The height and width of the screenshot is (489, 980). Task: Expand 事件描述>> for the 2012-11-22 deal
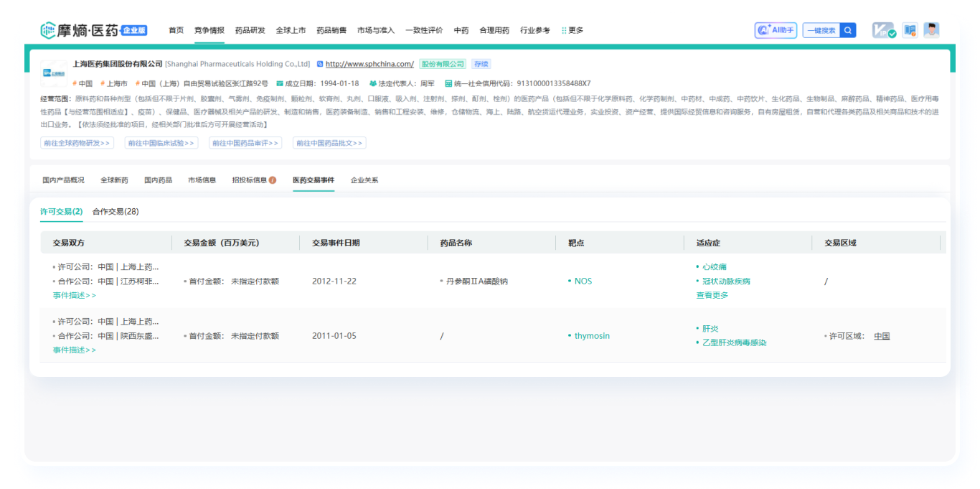75,295
